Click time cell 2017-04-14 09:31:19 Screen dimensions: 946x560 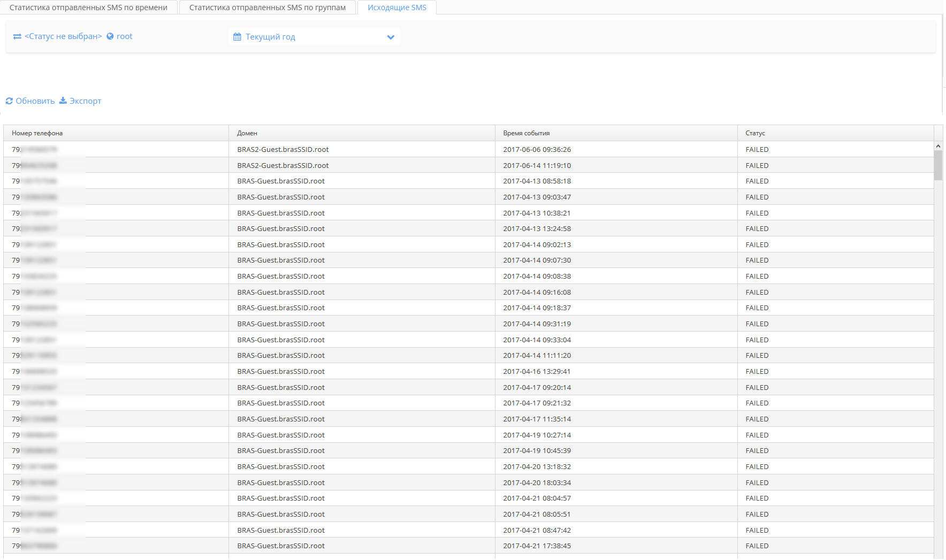(x=616, y=324)
